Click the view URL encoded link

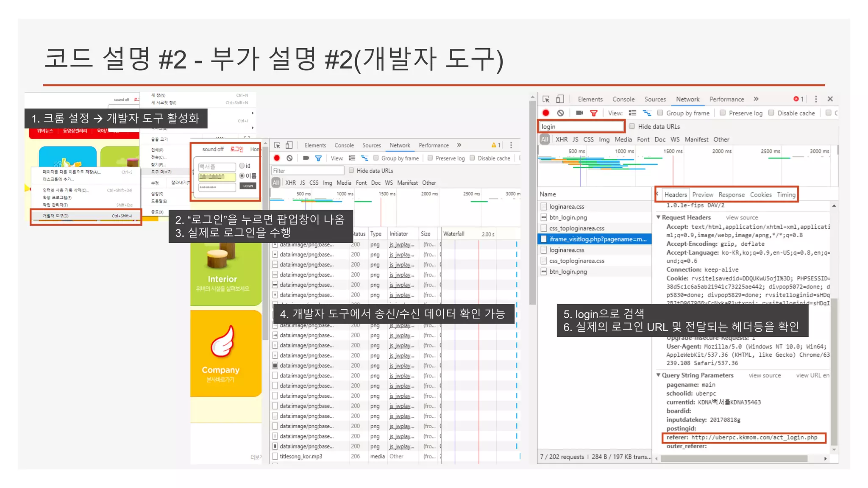pyautogui.click(x=812, y=375)
